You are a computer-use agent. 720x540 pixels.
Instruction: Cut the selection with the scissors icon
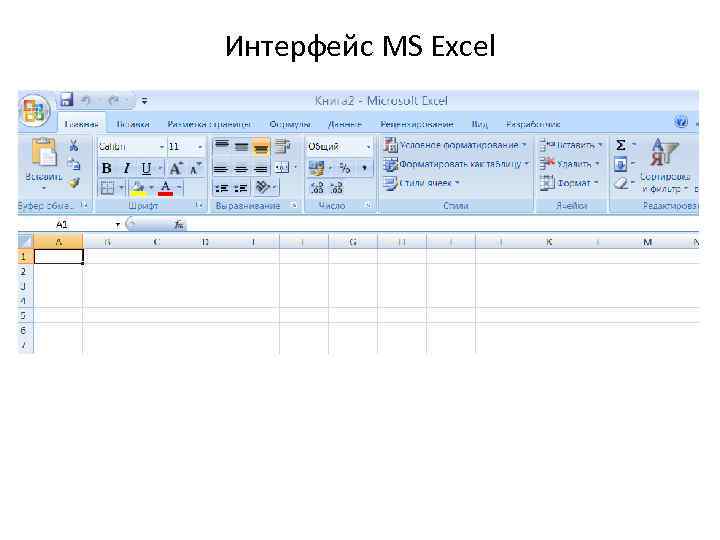(x=73, y=146)
